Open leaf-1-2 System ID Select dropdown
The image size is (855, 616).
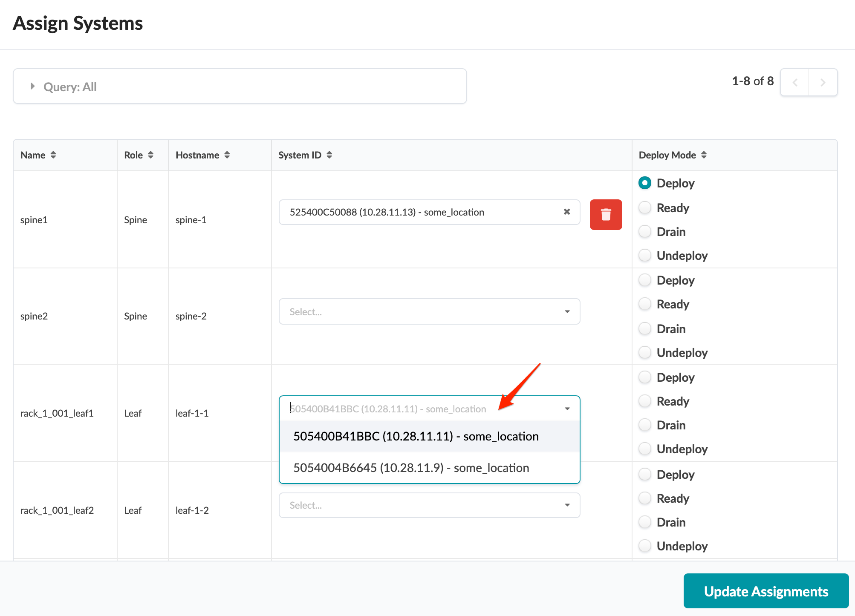[x=429, y=505]
